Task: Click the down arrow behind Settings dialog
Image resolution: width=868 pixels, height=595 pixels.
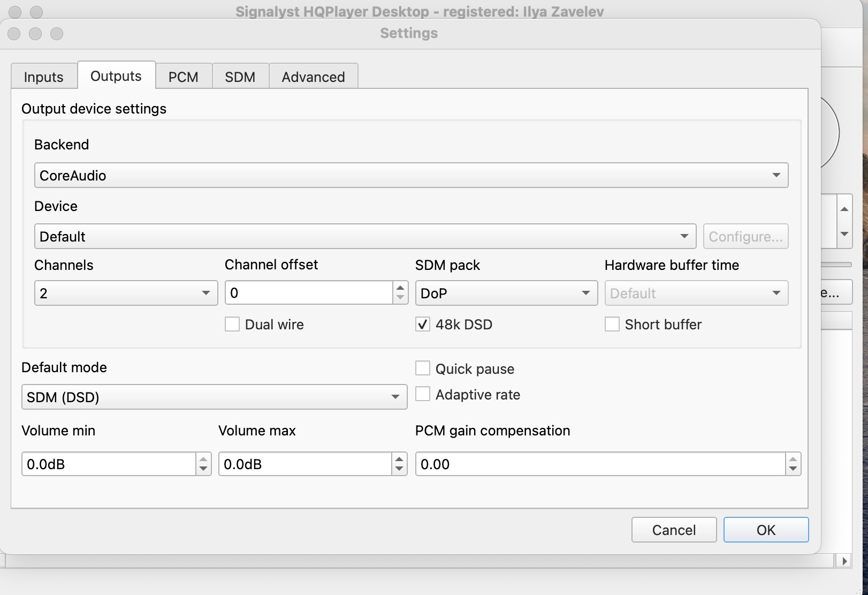Action: (844, 234)
